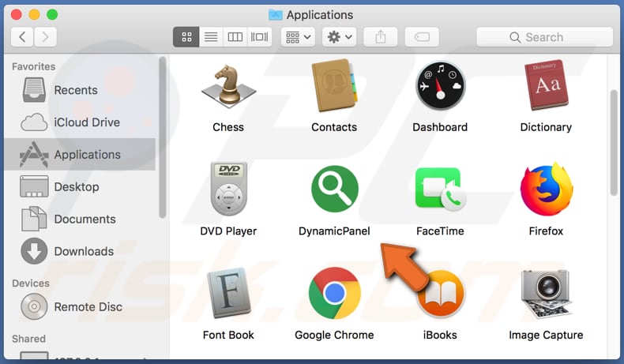Focus the Search field
This screenshot has height=364, width=624.
[x=545, y=37]
